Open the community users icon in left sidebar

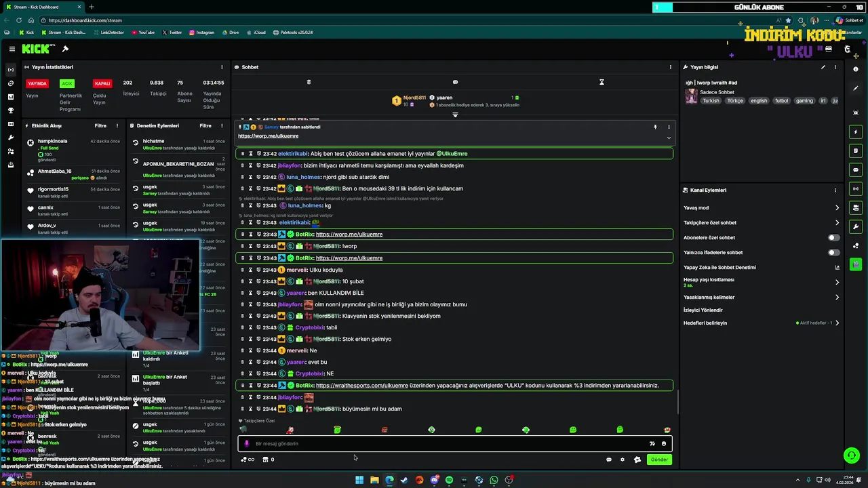(x=10, y=151)
